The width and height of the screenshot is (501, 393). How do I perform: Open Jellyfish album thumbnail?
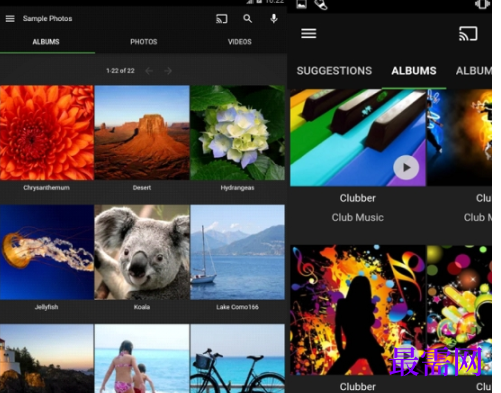(x=47, y=252)
